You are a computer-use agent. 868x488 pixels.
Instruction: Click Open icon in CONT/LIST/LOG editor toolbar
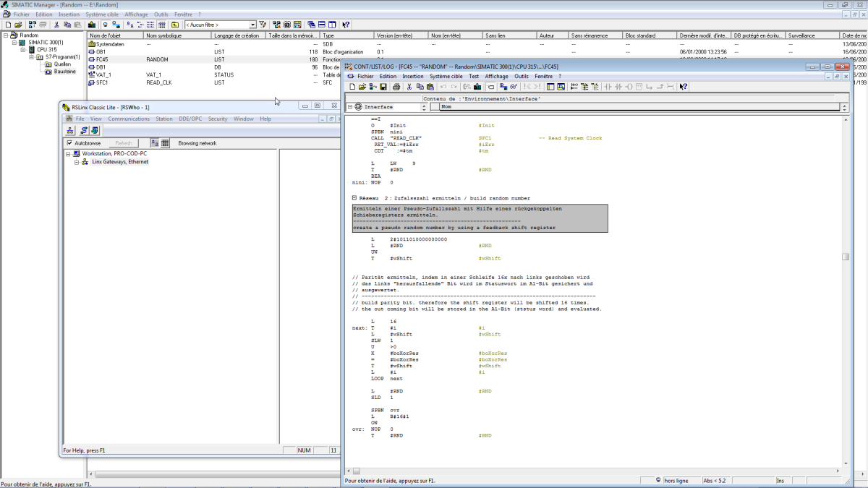(363, 87)
